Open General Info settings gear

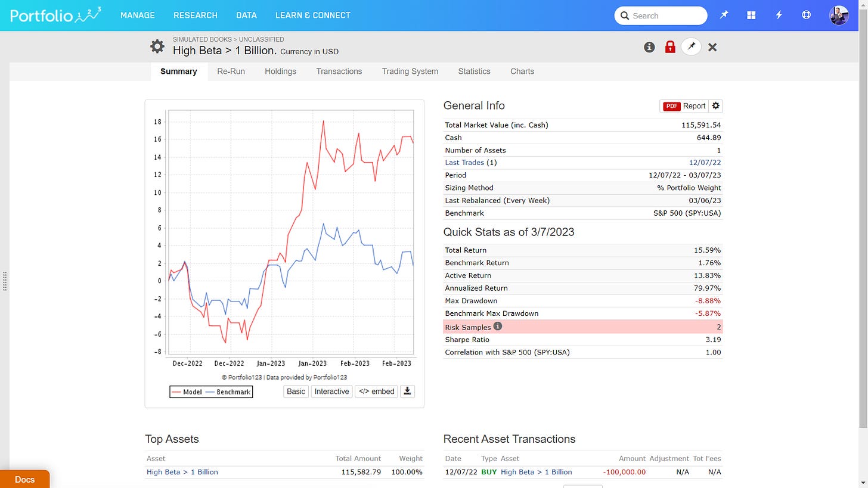(x=716, y=105)
